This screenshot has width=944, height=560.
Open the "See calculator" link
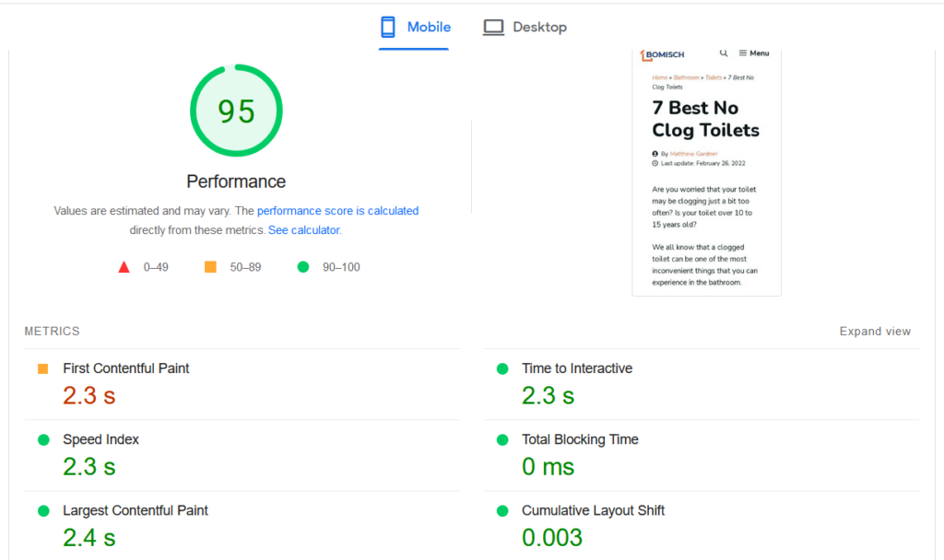303,230
